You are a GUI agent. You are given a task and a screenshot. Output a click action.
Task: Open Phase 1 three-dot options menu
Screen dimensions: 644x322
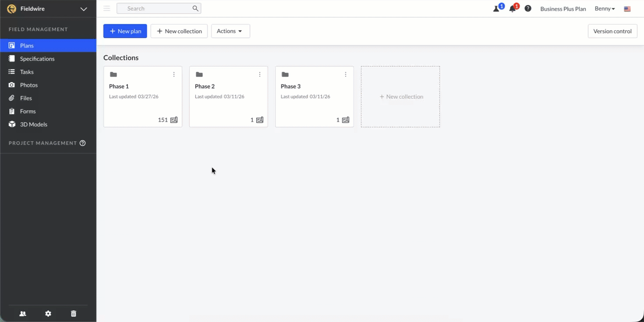(174, 74)
